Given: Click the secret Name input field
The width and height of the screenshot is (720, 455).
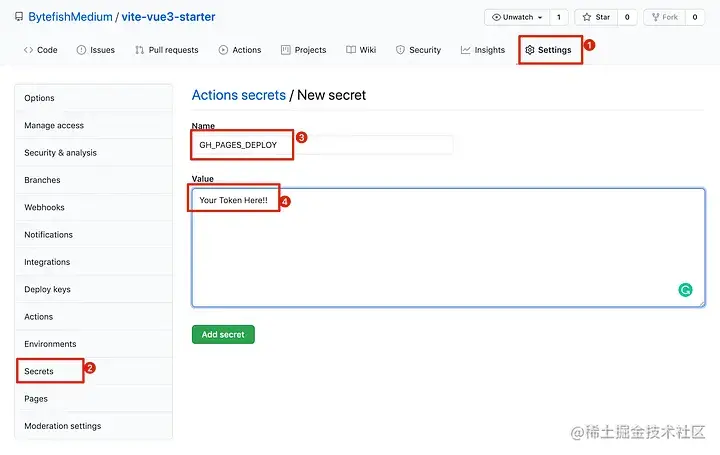Looking at the screenshot, I should (322, 145).
